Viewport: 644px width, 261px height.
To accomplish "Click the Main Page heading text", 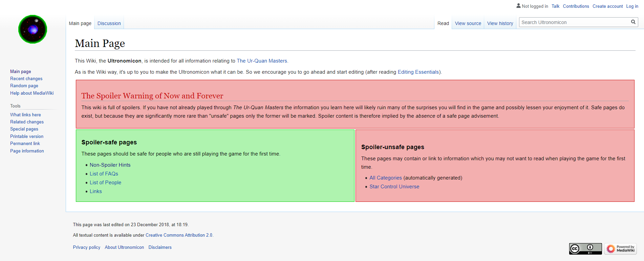I will point(100,43).
